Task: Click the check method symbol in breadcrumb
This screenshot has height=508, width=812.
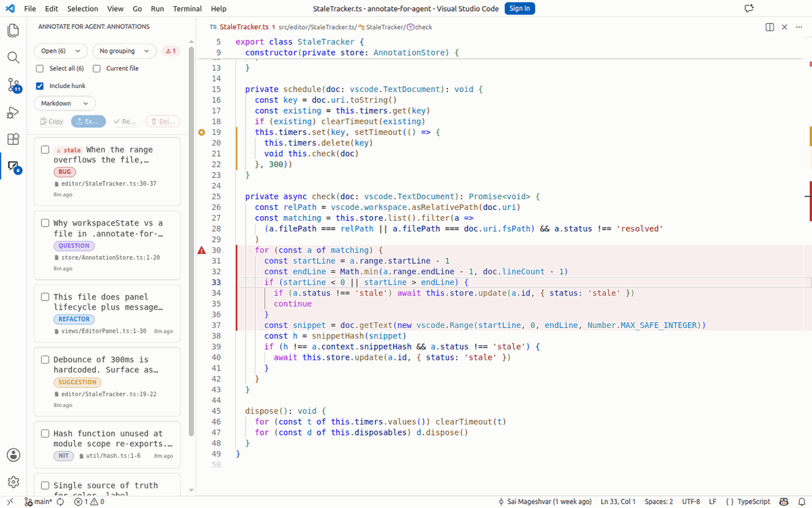Action: pos(420,27)
